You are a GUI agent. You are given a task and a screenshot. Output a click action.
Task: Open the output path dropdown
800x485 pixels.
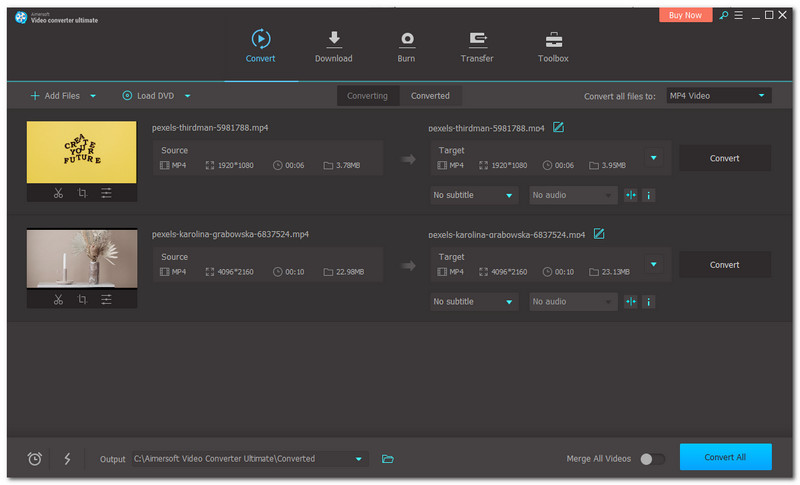pos(359,459)
